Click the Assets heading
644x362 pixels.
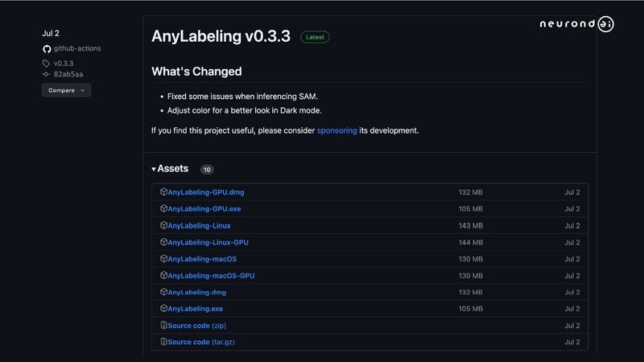pos(172,169)
